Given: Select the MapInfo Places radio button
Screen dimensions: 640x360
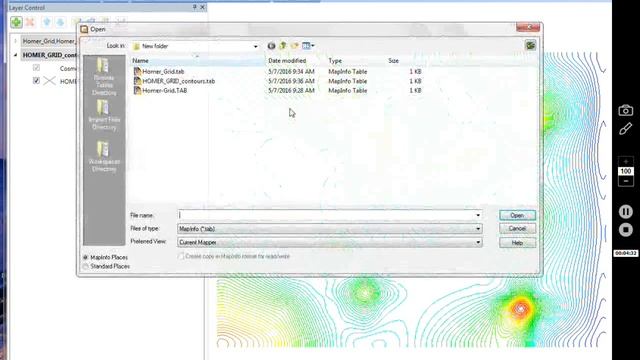Looking at the screenshot, I should (x=86, y=258).
